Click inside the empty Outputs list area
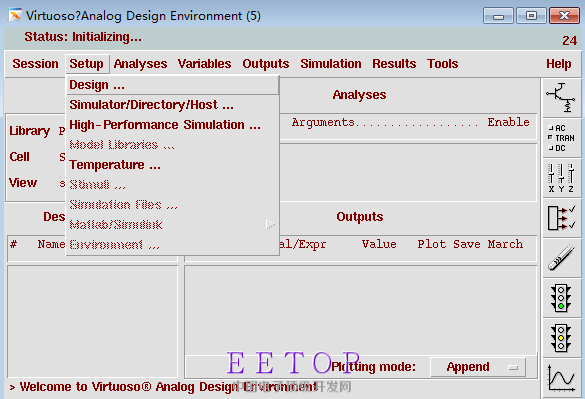Image resolution: width=585 pixels, height=399 pixels. tap(361, 311)
